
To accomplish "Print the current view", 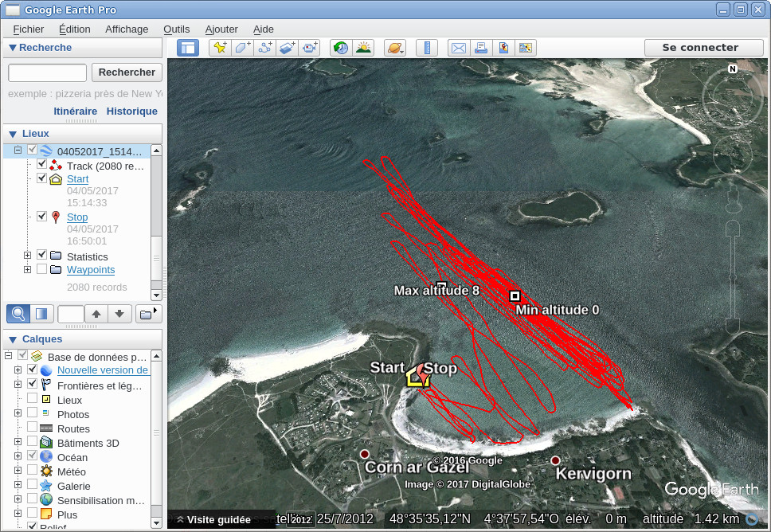I will [481, 48].
